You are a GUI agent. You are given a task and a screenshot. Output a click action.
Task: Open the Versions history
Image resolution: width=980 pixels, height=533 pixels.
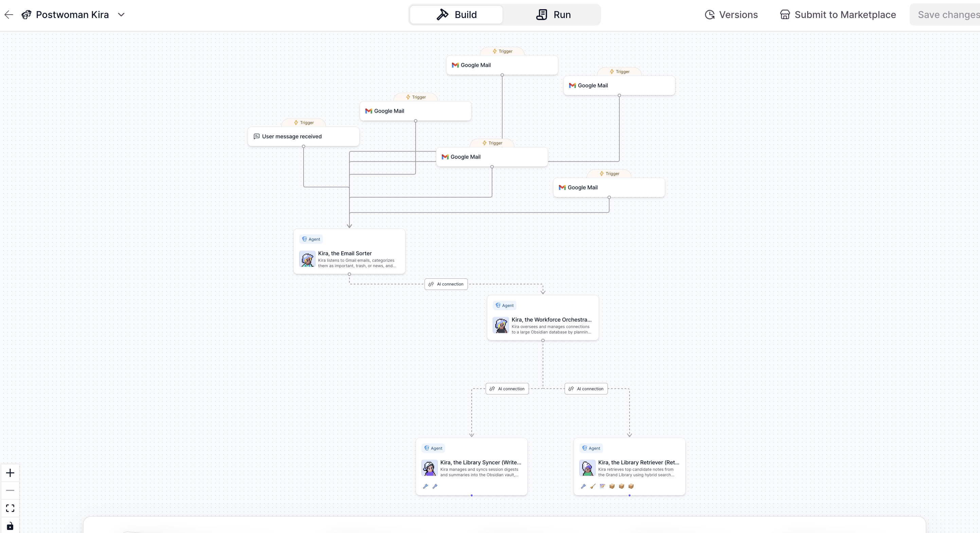[x=731, y=15]
